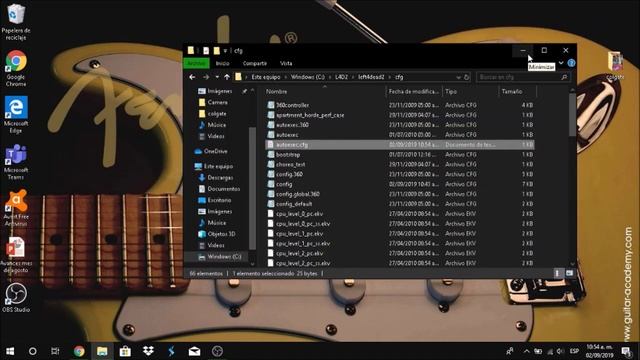
Task: Open the colgate folder on desktop
Action: tap(615, 65)
